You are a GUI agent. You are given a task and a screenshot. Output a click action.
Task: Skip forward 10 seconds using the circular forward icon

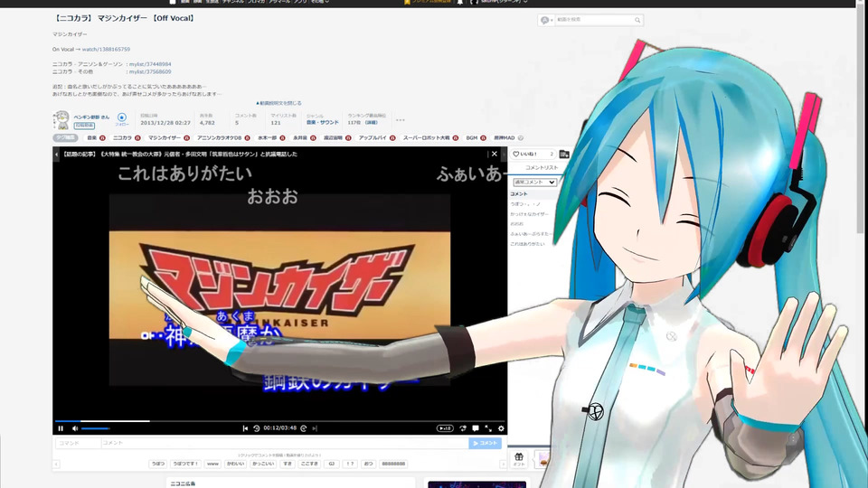pos(304,428)
